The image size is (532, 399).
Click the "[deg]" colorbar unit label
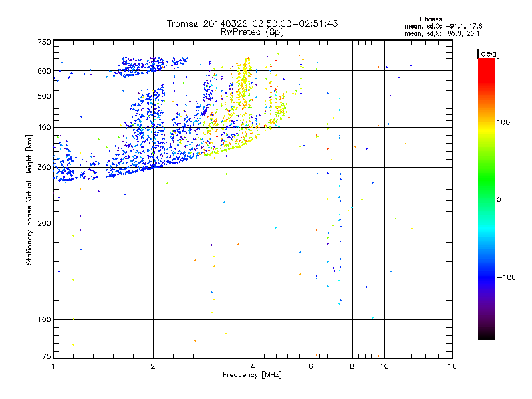coord(488,54)
